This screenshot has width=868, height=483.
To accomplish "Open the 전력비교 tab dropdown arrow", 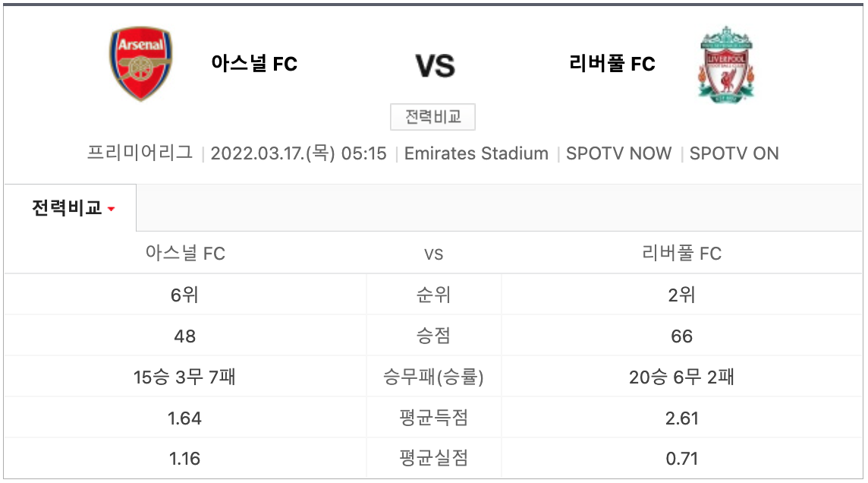I will point(112,209).
